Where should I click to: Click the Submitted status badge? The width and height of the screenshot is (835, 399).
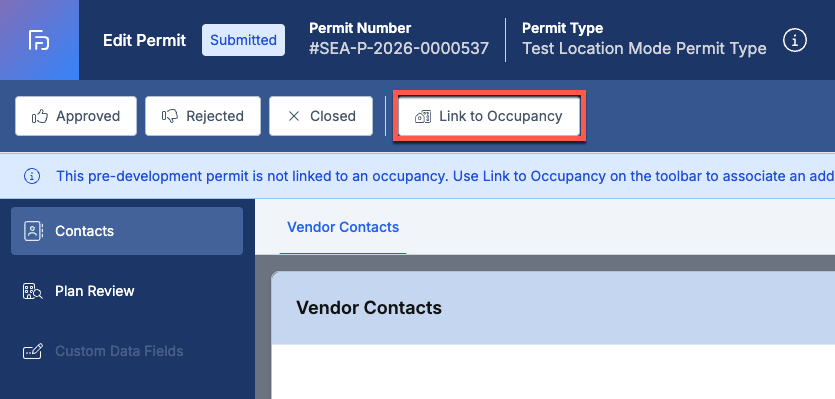243,40
